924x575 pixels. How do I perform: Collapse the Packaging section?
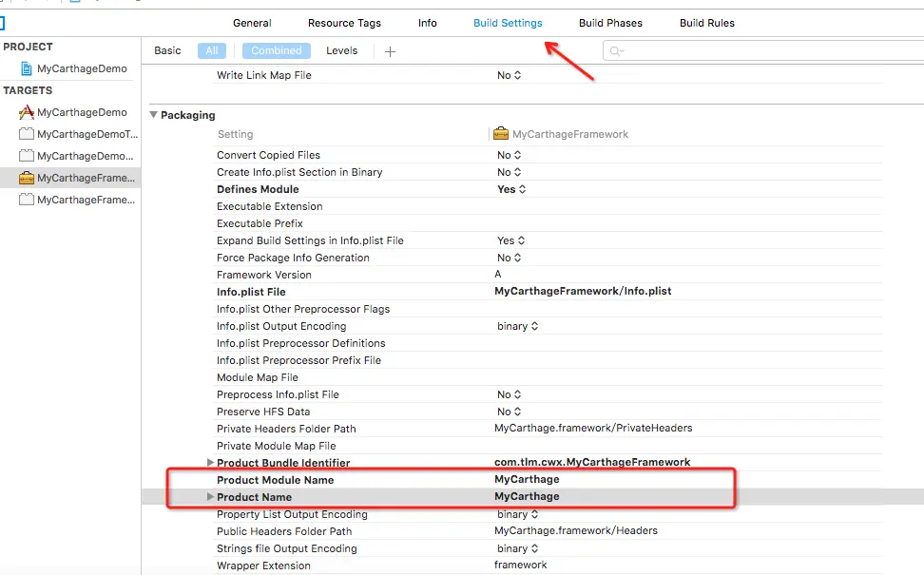click(153, 115)
